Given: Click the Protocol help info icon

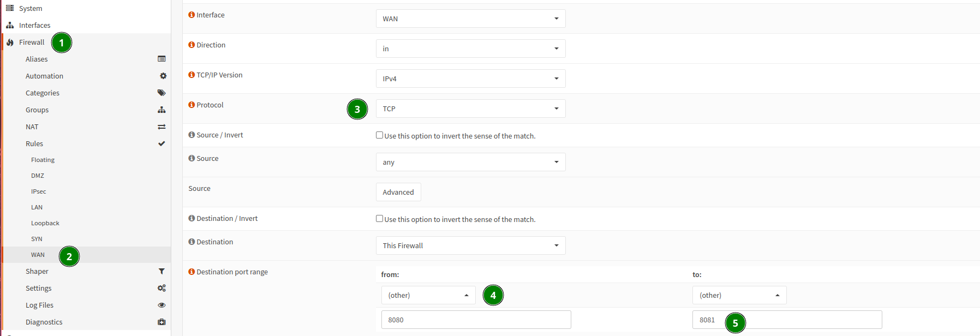Looking at the screenshot, I should coord(192,105).
